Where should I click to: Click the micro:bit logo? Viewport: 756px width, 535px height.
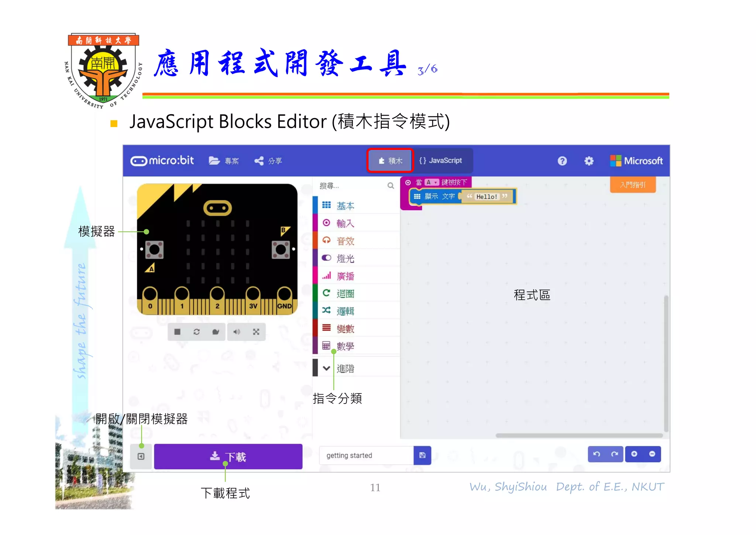coord(162,161)
